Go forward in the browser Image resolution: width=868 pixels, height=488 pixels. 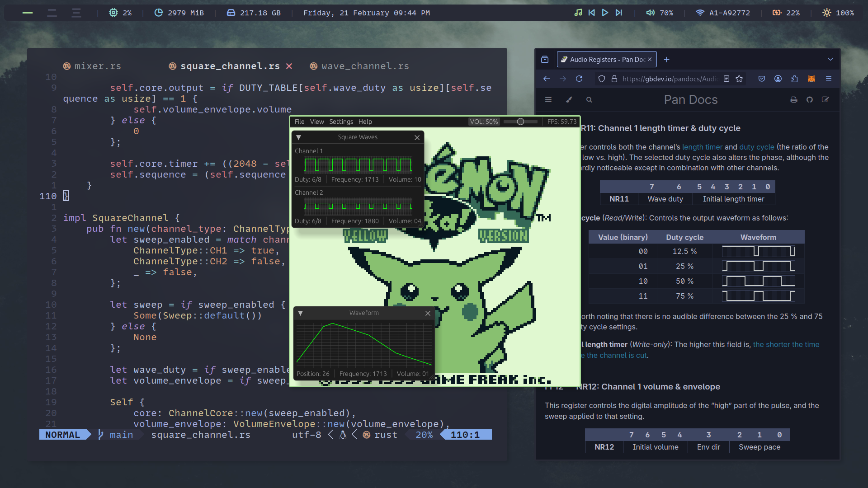click(563, 79)
